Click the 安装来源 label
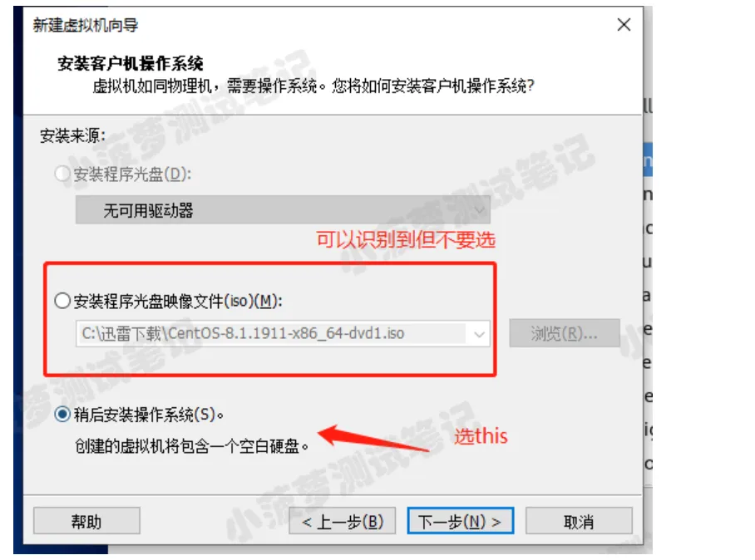Screen dimensions: 755x560 72,135
